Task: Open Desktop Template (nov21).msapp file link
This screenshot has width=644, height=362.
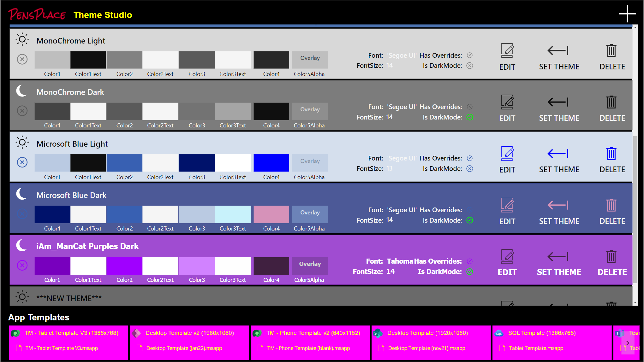Action: (426, 348)
